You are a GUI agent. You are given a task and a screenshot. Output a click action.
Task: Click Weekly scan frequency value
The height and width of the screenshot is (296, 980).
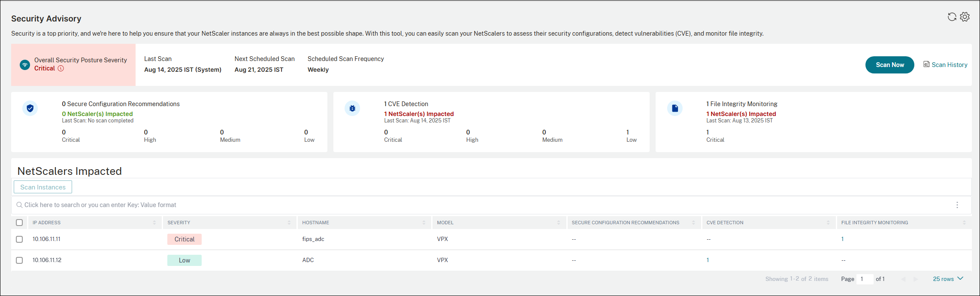(318, 70)
